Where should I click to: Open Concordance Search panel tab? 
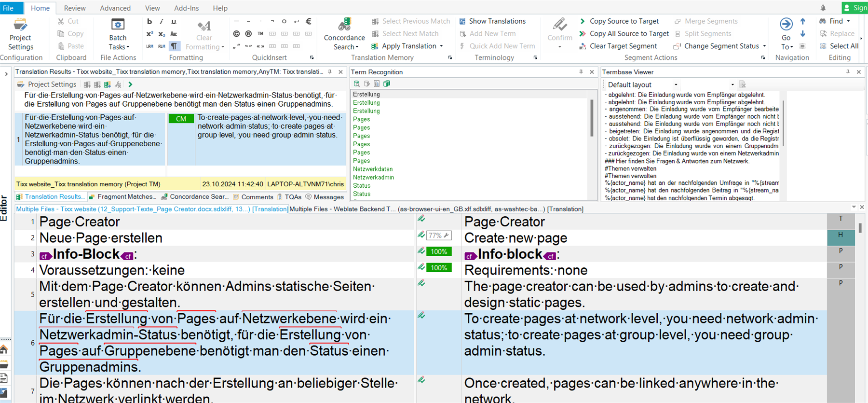195,197
